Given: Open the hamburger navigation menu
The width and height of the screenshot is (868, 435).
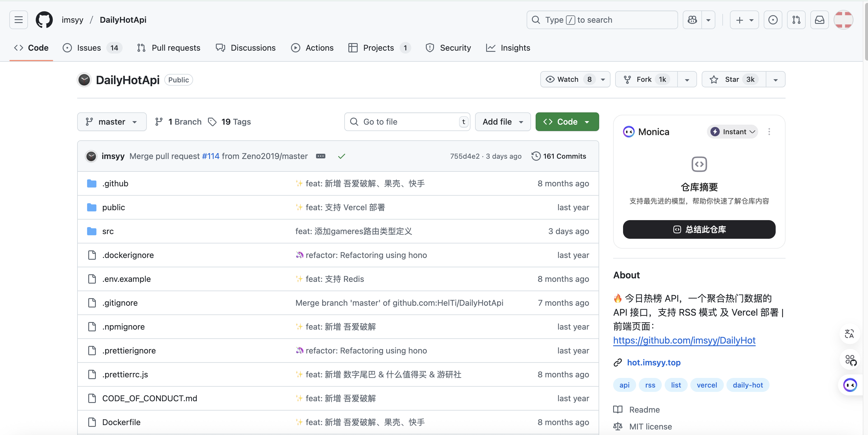Looking at the screenshot, I should 19,20.
